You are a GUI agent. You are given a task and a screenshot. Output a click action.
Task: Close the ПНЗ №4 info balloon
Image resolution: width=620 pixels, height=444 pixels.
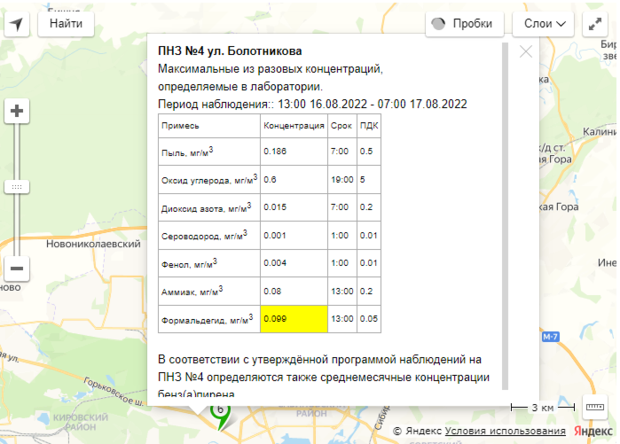pyautogui.click(x=526, y=52)
